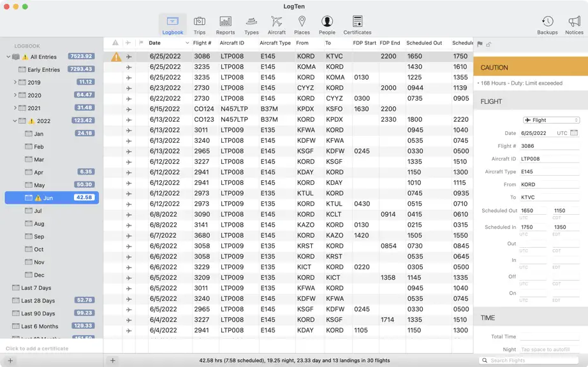This screenshot has height=367, width=588.
Task: Open the Certificates toolbar section
Action: tap(357, 25)
